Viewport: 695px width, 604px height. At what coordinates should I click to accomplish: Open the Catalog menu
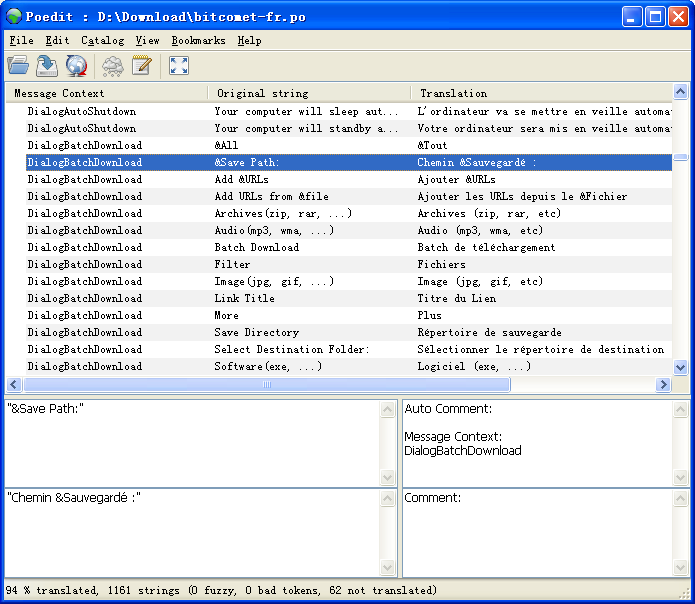click(x=103, y=41)
